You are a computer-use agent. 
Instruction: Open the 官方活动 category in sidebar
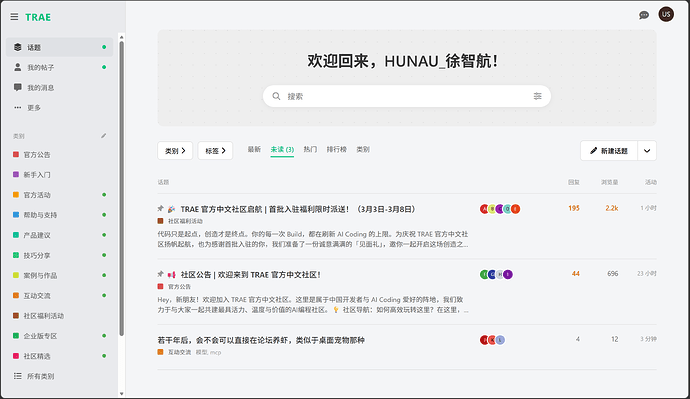[59, 195]
